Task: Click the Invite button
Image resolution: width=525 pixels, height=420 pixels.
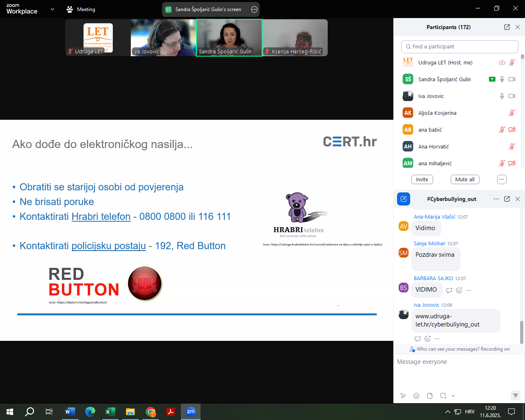Action: click(x=422, y=180)
